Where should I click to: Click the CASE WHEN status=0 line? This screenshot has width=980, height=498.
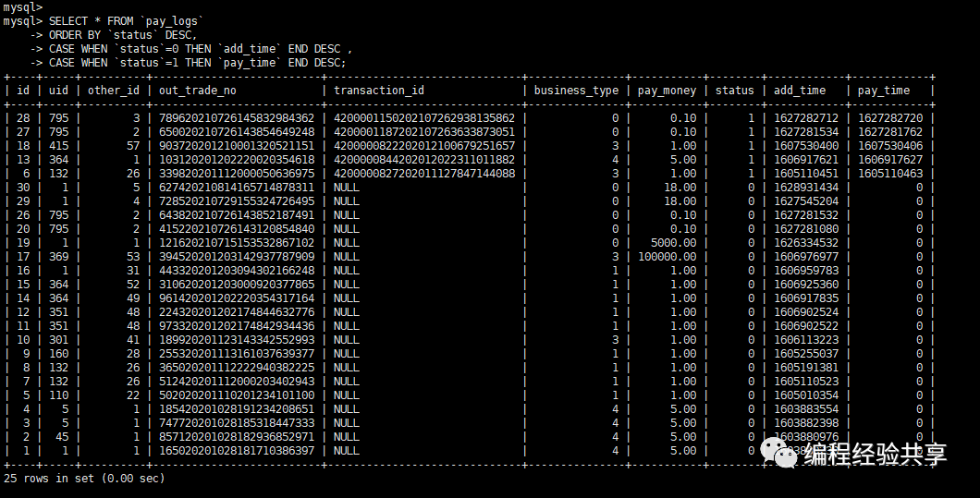point(191,49)
